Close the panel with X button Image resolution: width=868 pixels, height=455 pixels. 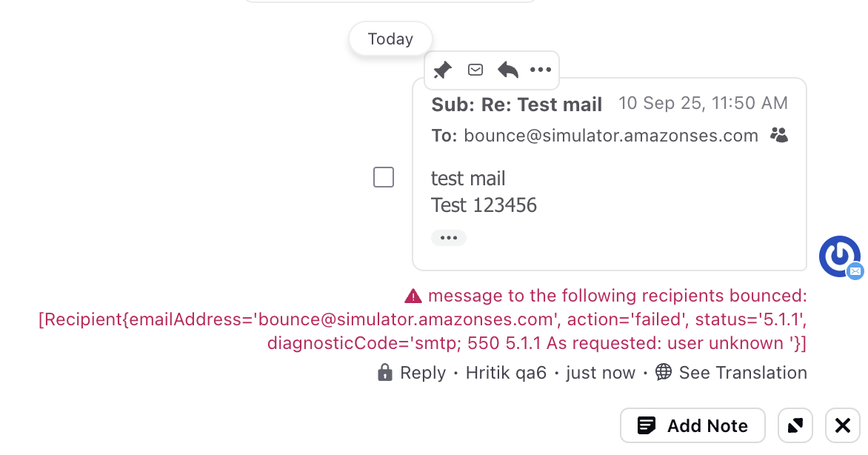[843, 425]
